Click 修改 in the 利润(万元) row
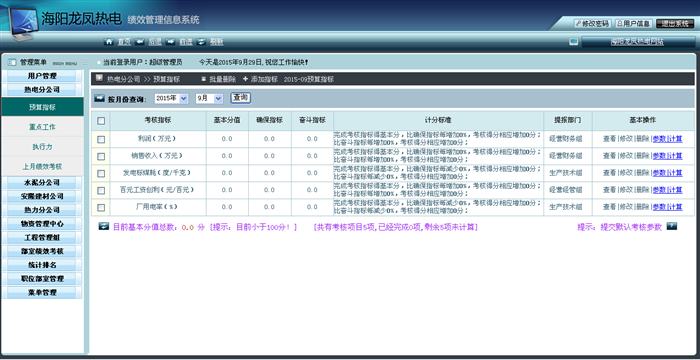This screenshot has height=360, width=700. 626,139
